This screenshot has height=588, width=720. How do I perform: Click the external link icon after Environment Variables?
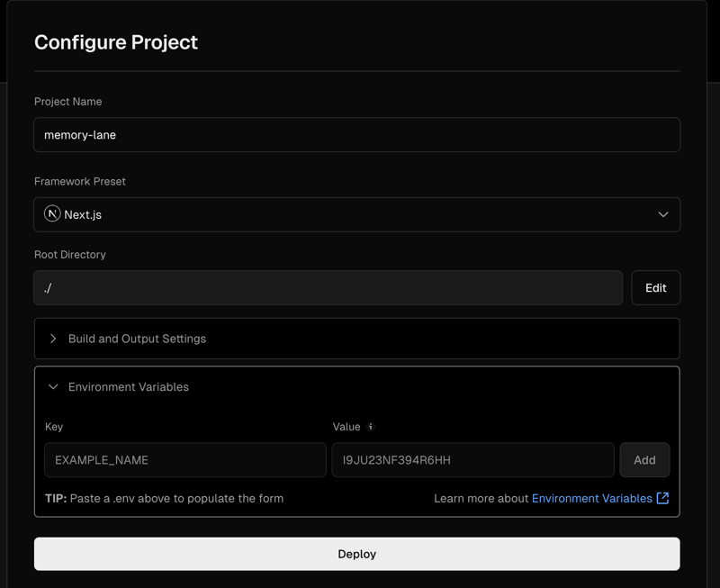(662, 498)
